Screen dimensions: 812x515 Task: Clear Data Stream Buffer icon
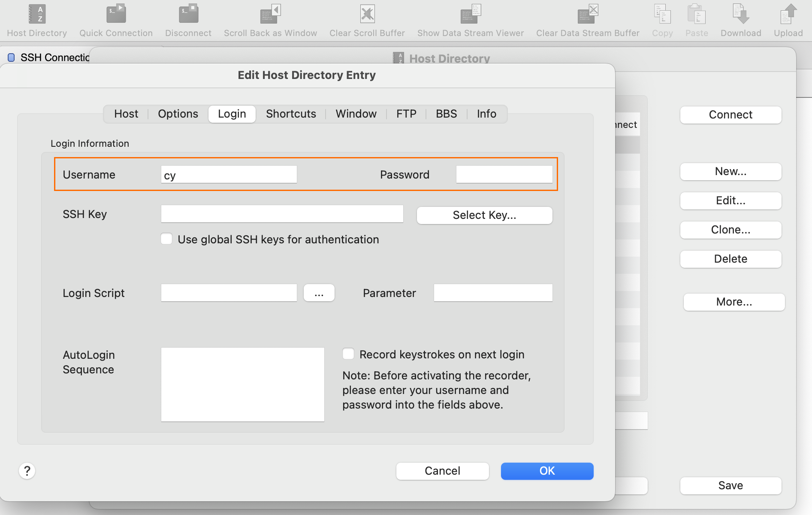pyautogui.click(x=588, y=14)
